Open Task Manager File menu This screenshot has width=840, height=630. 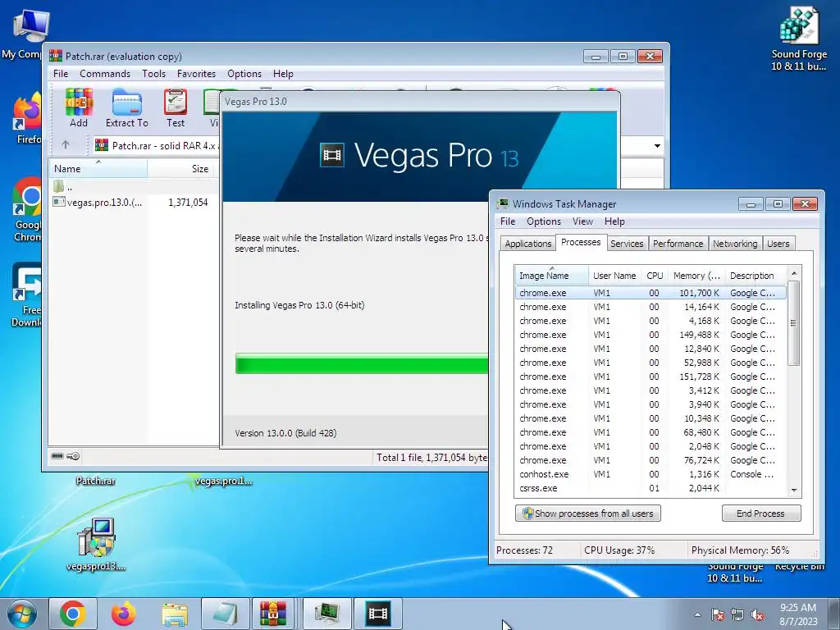pyautogui.click(x=507, y=221)
